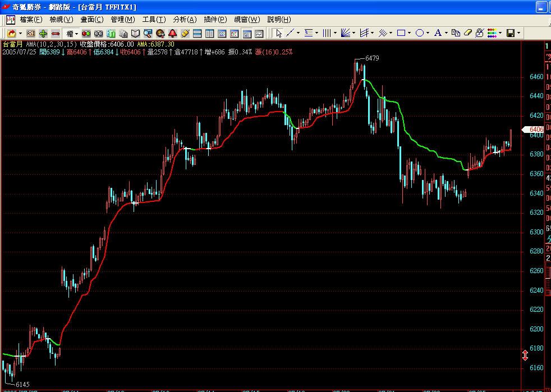Expand the save icon dropdown arrow
The image size is (551, 392).
[x=518, y=33]
